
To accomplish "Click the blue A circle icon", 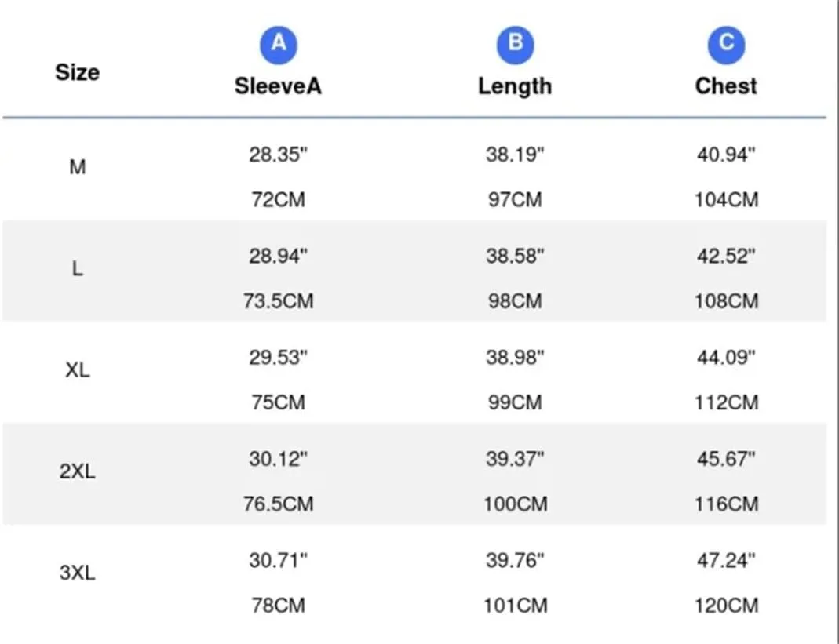I will coord(279,45).
